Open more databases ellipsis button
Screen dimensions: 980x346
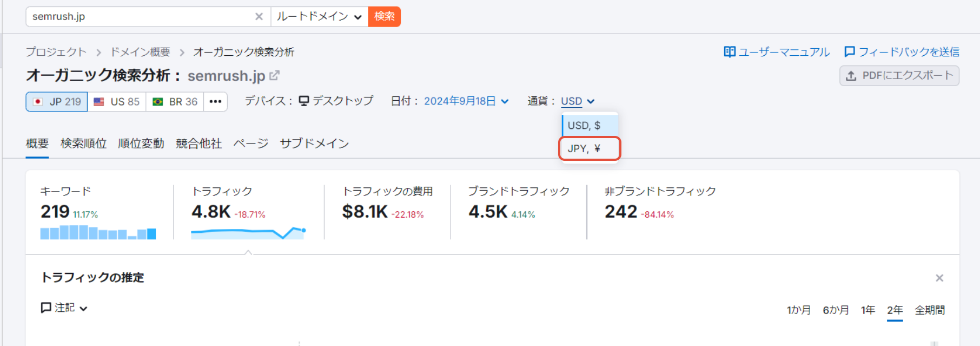tap(215, 102)
